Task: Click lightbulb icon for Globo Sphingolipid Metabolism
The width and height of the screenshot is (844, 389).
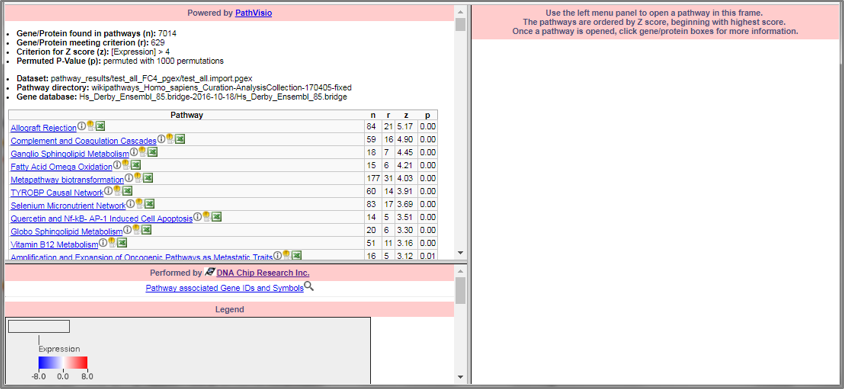Action: coord(136,229)
